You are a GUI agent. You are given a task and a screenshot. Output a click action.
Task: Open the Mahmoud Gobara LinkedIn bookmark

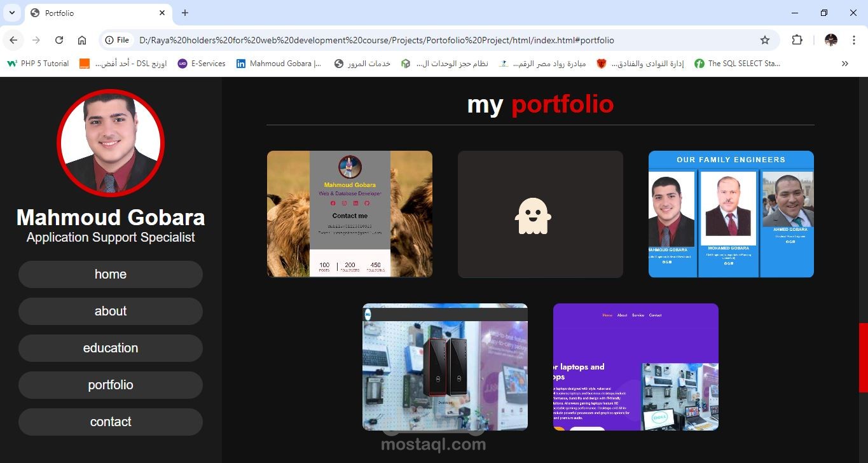coord(279,64)
